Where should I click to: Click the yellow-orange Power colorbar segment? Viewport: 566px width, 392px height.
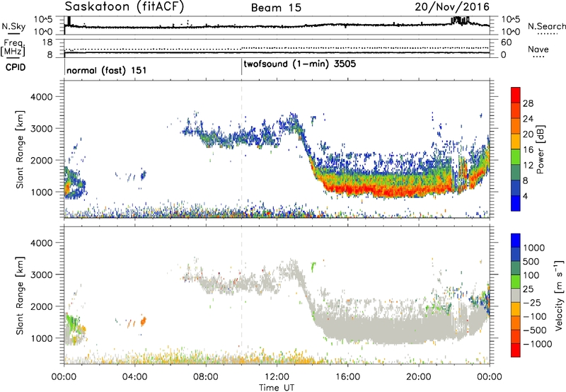pos(516,142)
